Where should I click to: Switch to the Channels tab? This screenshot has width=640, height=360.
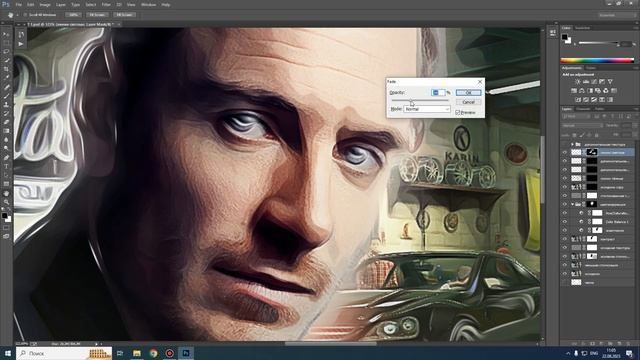coord(583,109)
